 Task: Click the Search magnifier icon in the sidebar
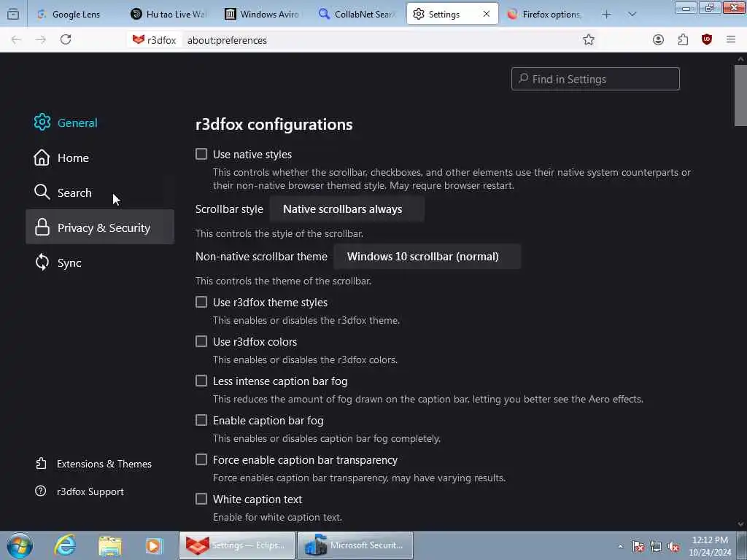[x=42, y=192]
